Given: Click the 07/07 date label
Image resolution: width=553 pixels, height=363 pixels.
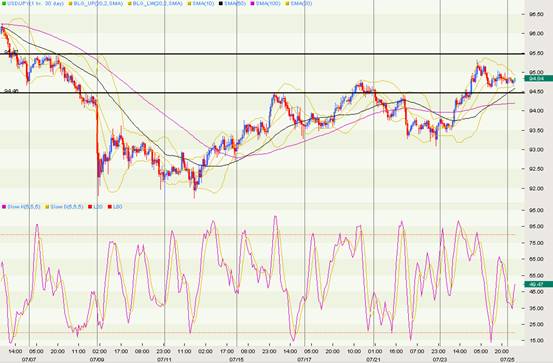Looking at the screenshot, I should [x=29, y=359].
